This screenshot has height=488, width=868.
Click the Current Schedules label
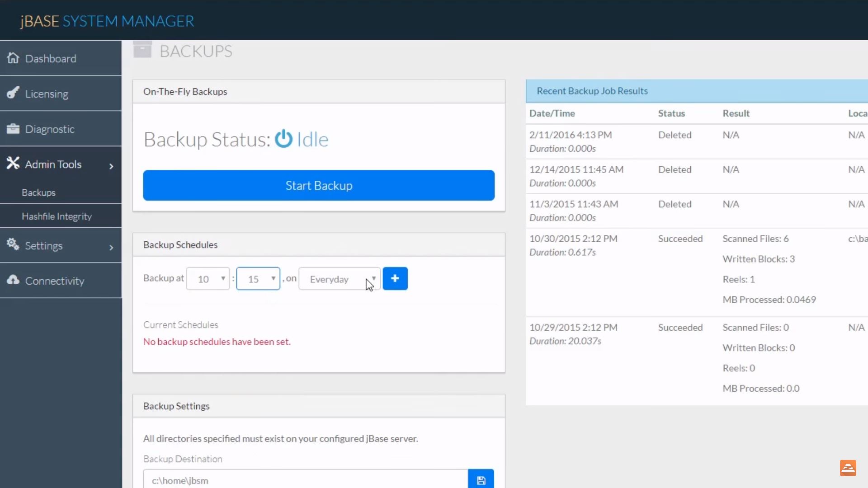tap(180, 325)
